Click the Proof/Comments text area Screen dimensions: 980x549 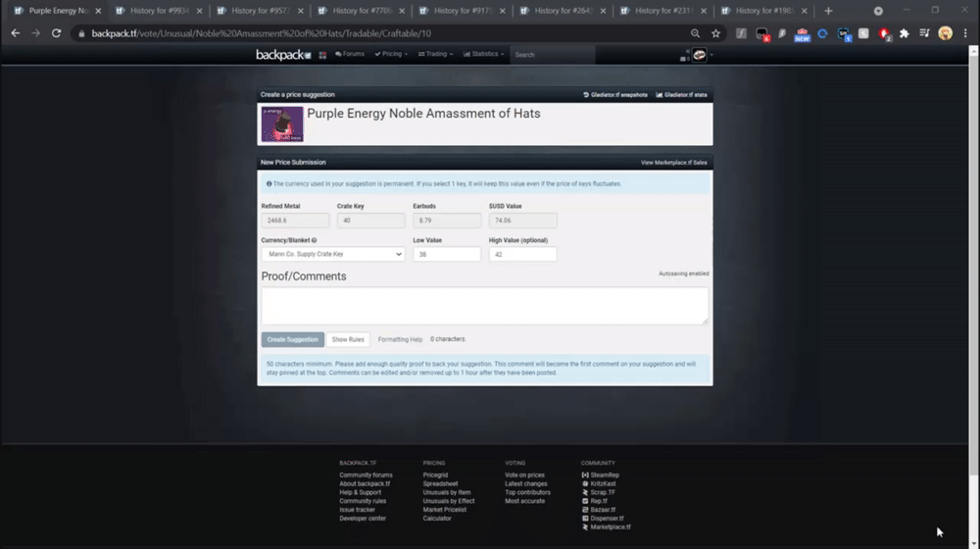[x=485, y=306]
